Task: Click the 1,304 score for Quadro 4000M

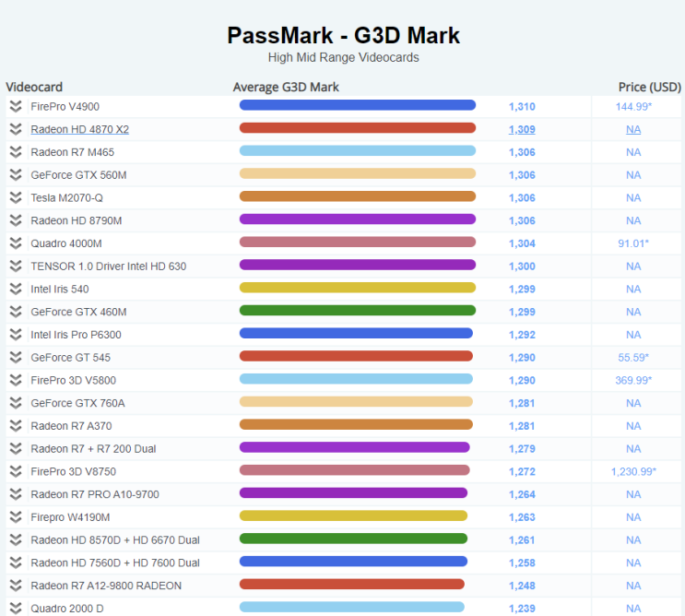Action: click(522, 243)
